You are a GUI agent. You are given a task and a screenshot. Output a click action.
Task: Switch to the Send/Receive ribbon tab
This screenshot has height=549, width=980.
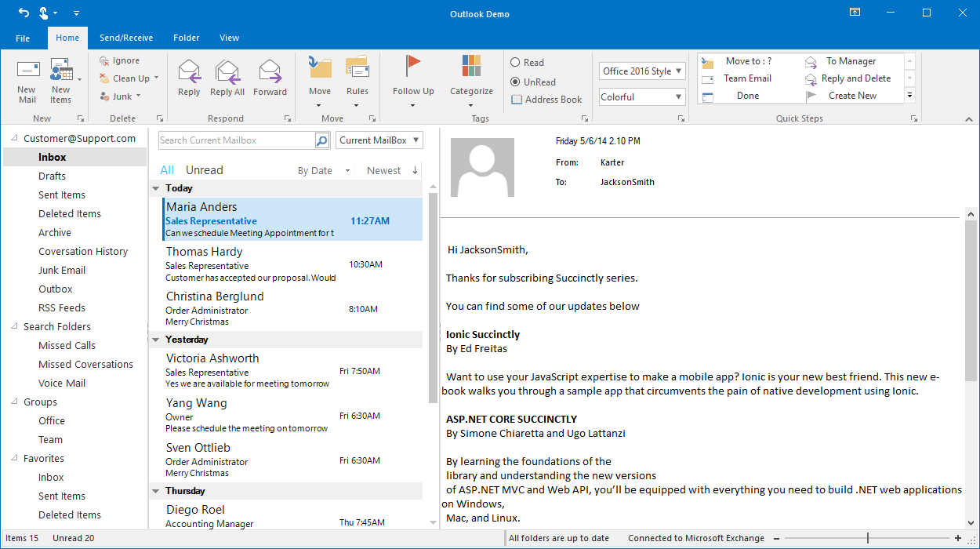coord(126,38)
